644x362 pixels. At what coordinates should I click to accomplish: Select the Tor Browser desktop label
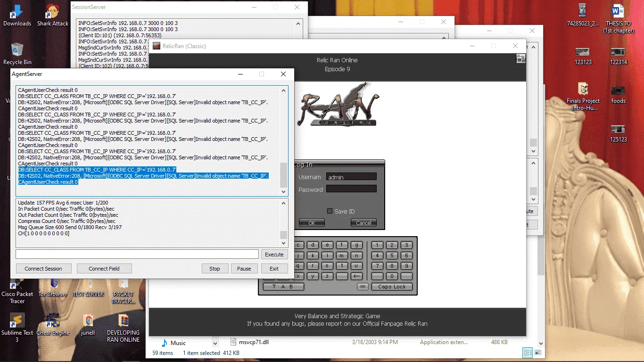53,294
